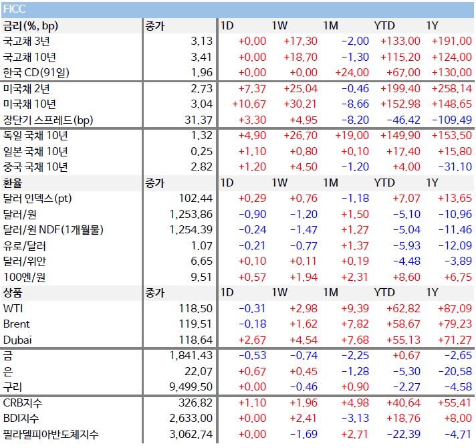This screenshot has height=448, width=476.
Task: Select closing value 2,633.00 for BDI지수
Action: pyautogui.click(x=191, y=419)
